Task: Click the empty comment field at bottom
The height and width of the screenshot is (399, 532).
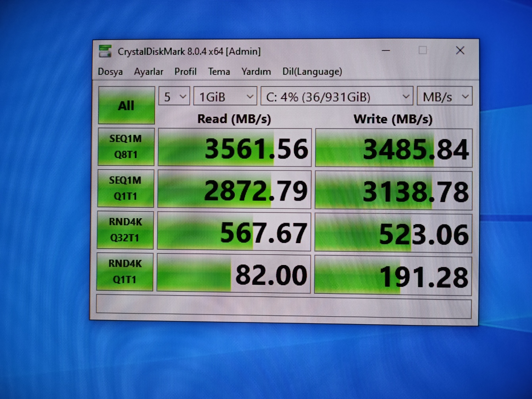Action: (x=284, y=307)
